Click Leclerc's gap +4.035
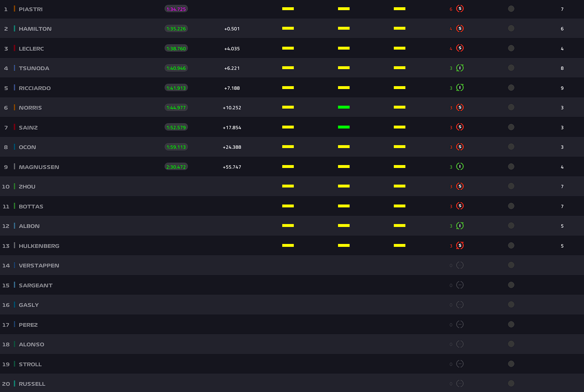The width and height of the screenshot is (584, 392). click(x=232, y=49)
